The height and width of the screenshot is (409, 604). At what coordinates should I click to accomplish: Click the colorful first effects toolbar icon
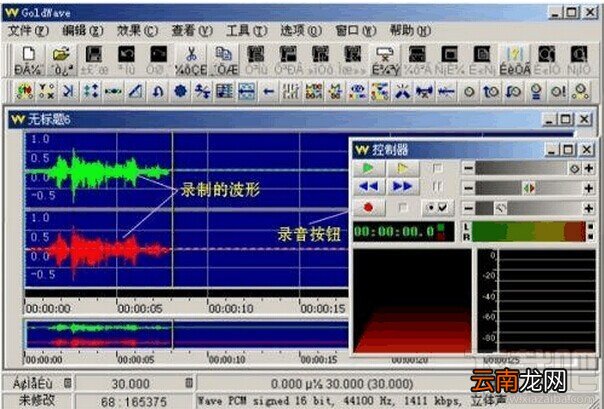click(24, 92)
